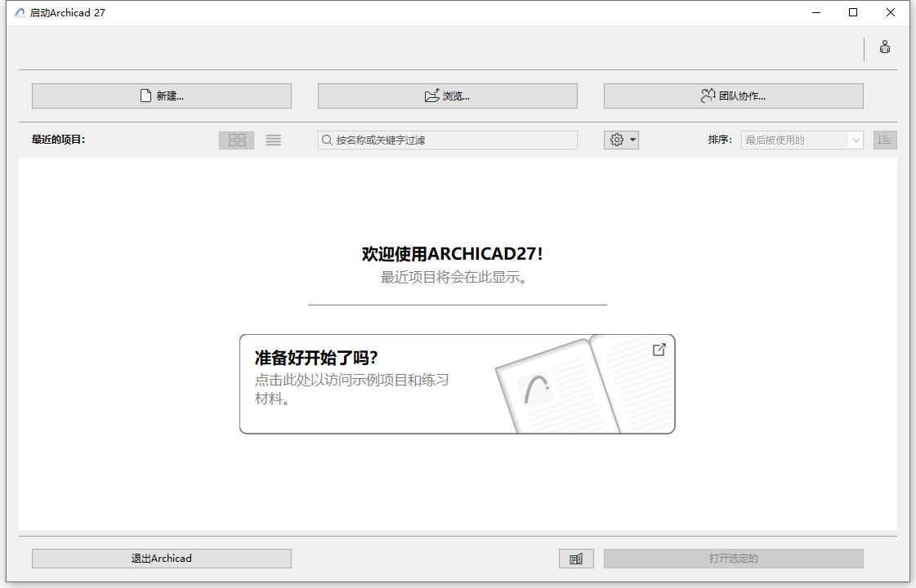This screenshot has width=916, height=588.
Task: Click the browse folder icon on 浏览 button
Action: (x=432, y=96)
